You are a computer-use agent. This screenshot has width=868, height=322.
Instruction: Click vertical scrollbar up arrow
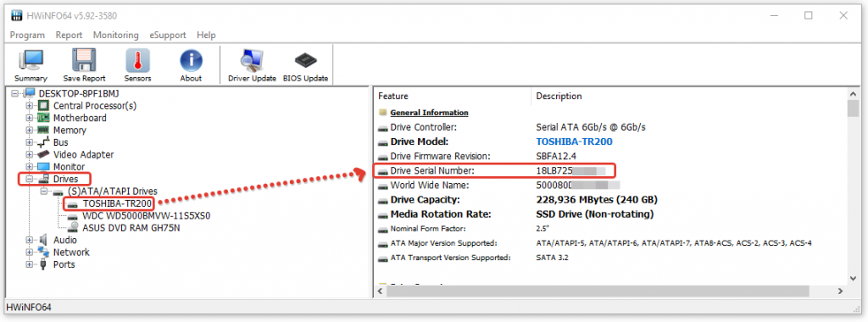point(853,93)
